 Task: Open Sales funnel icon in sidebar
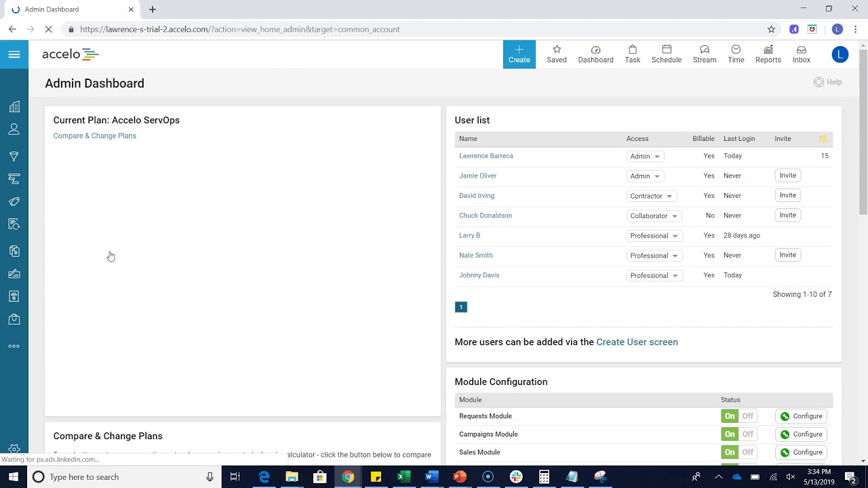coord(14,156)
